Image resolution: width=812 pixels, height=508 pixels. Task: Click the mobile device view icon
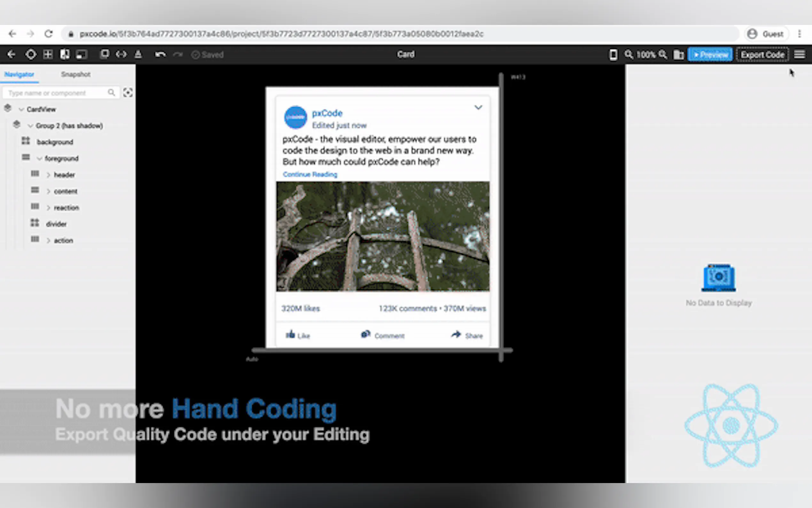pyautogui.click(x=613, y=54)
